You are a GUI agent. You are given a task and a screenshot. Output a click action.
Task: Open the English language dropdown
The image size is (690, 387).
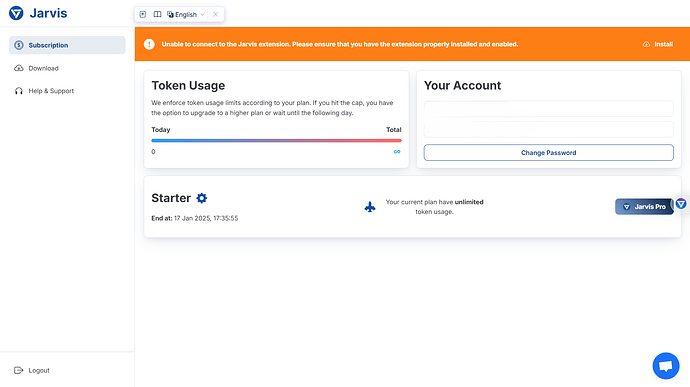(186, 15)
